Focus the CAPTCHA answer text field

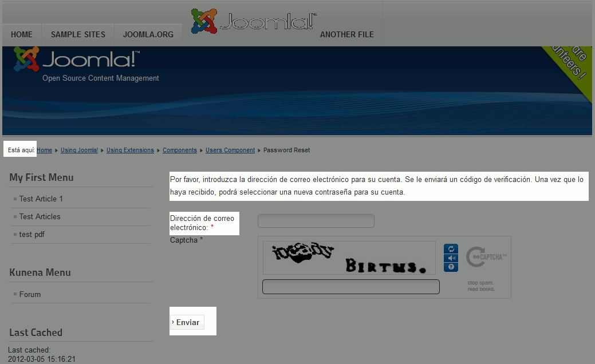pyautogui.click(x=351, y=287)
